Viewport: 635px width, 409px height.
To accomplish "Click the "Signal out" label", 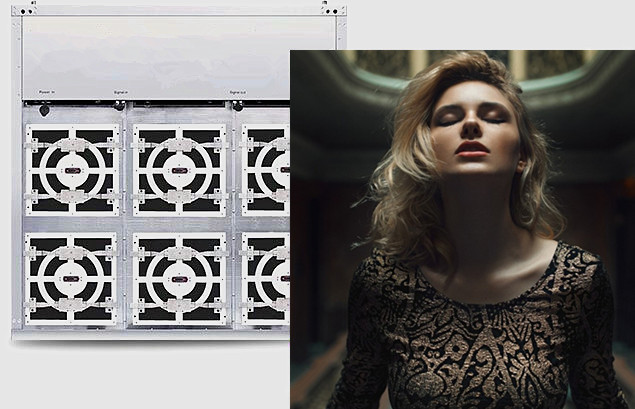I will tap(238, 93).
